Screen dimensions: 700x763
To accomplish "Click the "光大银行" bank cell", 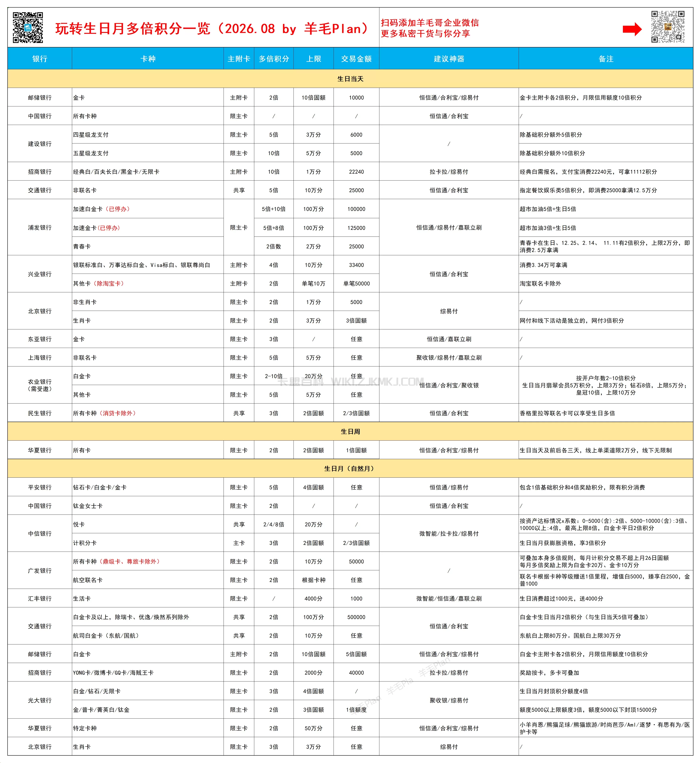I will coord(40,700).
